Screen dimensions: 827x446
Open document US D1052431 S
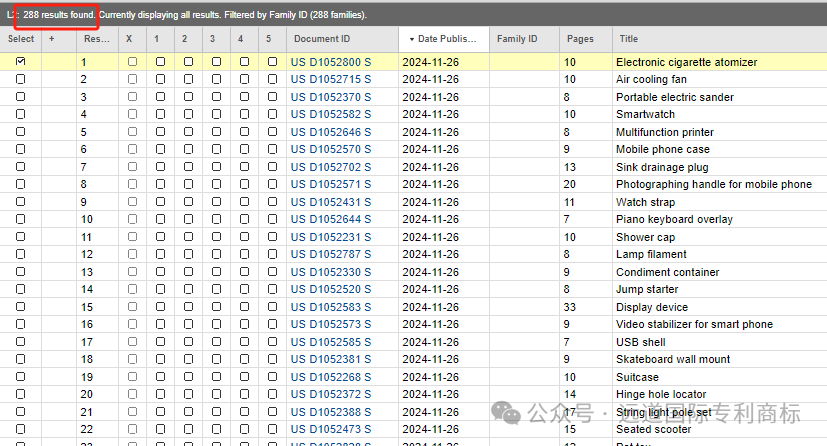(331, 202)
